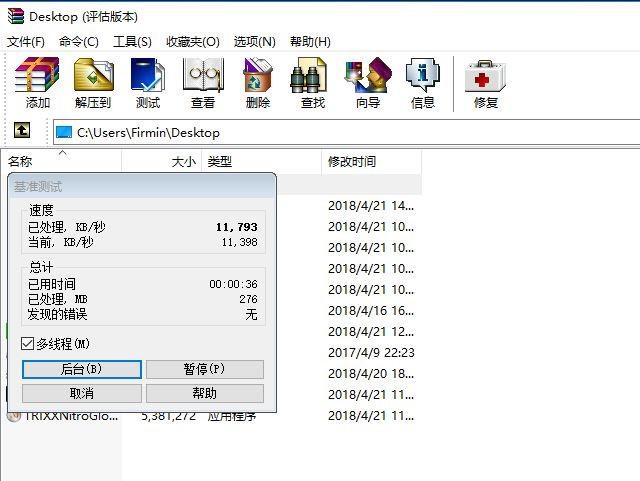Screen dimensions: 640x481
Task: Open the 收藏夹(O) menu
Action: [x=193, y=41]
